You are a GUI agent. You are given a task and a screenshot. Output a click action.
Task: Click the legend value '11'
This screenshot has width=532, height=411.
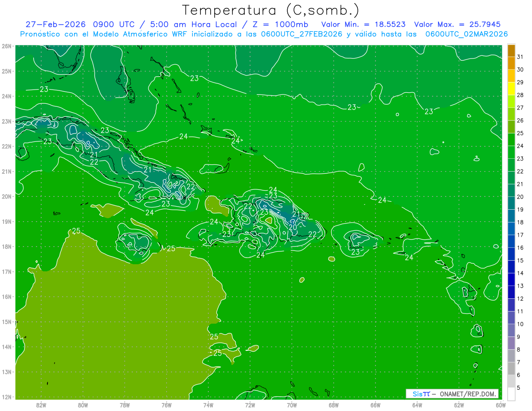520,311
